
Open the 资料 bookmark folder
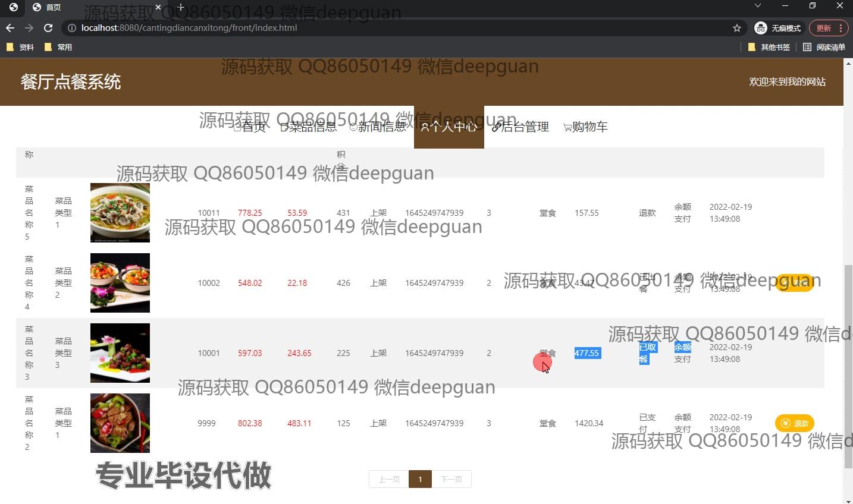pyautogui.click(x=20, y=47)
